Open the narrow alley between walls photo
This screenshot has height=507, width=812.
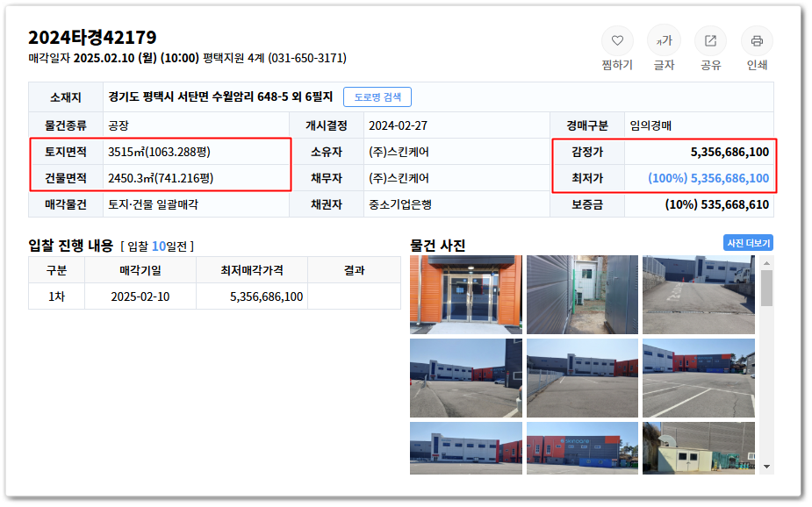[x=582, y=295]
